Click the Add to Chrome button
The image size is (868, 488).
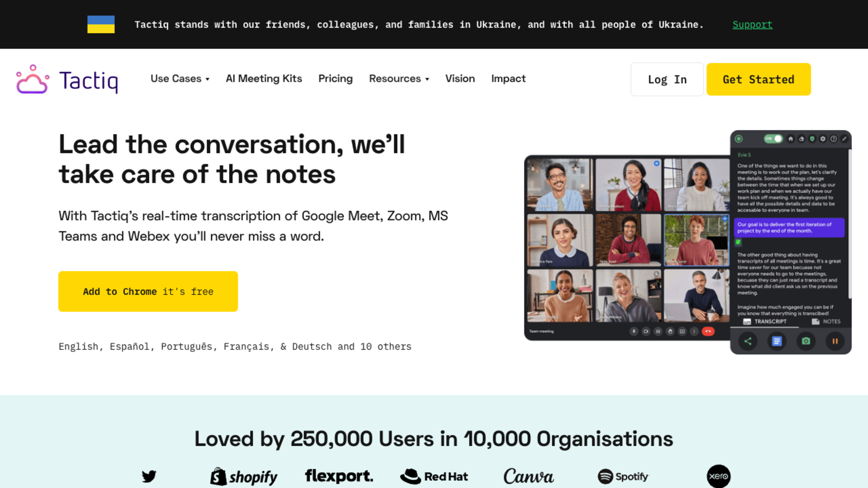[x=148, y=291]
